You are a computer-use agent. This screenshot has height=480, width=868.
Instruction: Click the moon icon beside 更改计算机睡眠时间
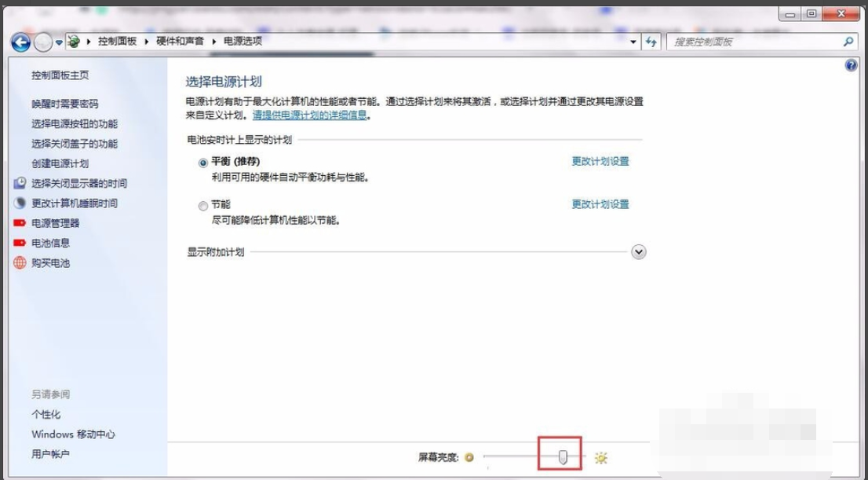click(20, 203)
